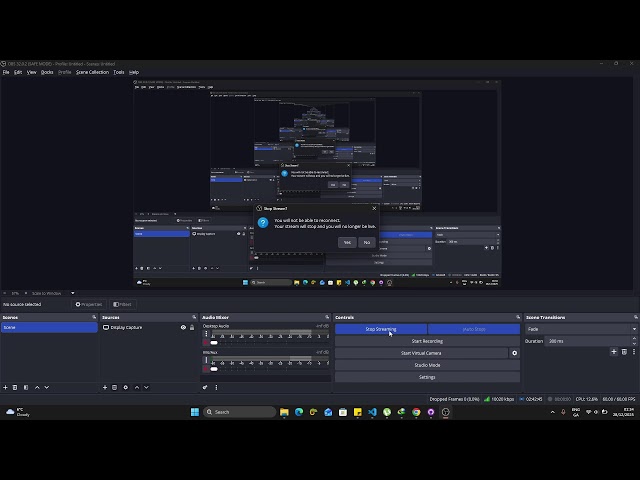The width and height of the screenshot is (640, 480).
Task: Move source up arrow in Sources panel
Action: click(x=137, y=387)
